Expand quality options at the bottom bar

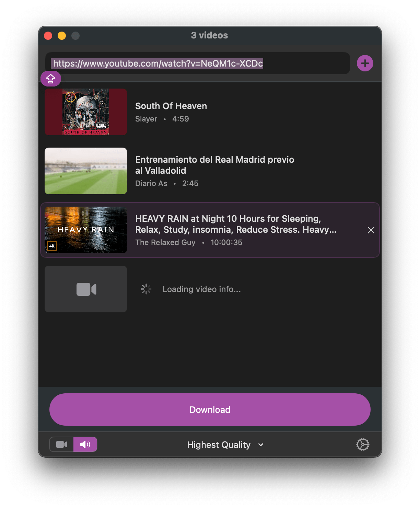pyautogui.click(x=225, y=444)
